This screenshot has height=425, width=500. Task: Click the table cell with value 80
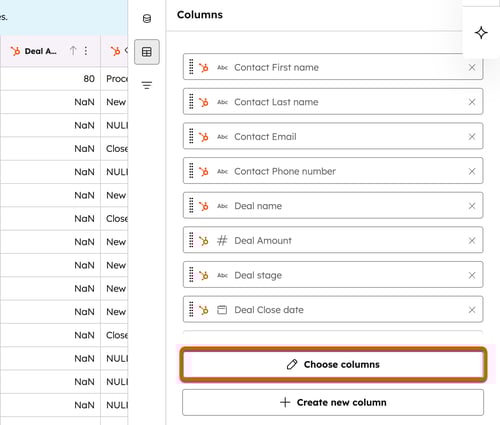(50, 79)
